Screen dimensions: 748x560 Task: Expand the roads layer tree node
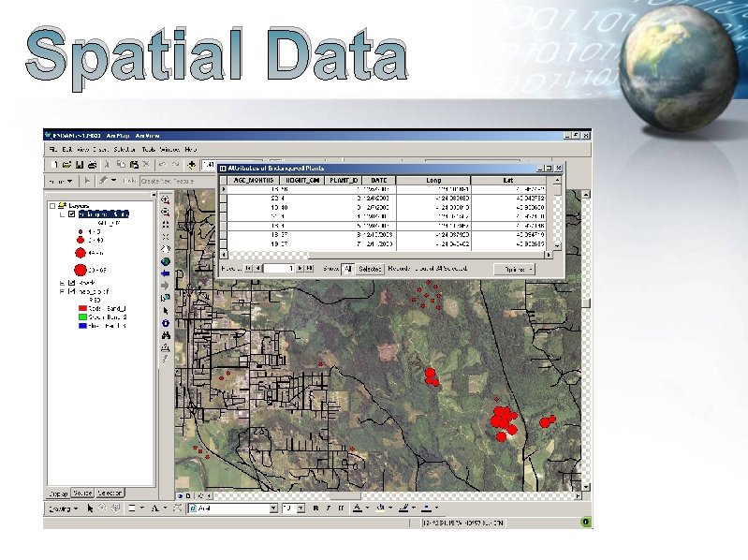point(62,283)
